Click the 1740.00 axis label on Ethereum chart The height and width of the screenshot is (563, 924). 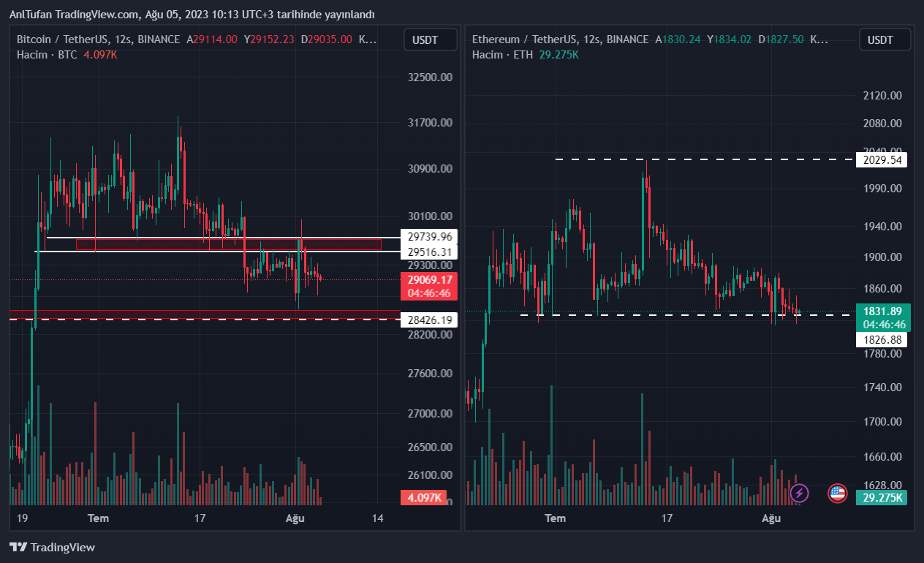tap(882, 388)
